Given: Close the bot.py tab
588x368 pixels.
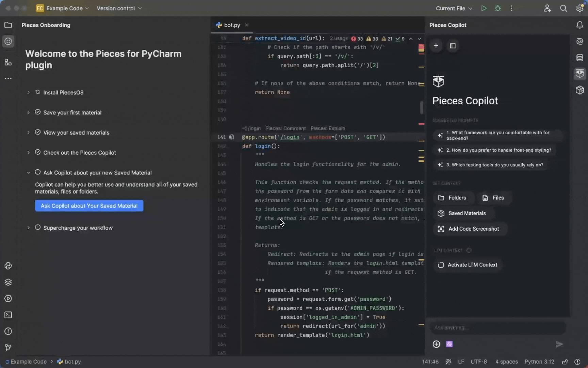Looking at the screenshot, I should 247,25.
